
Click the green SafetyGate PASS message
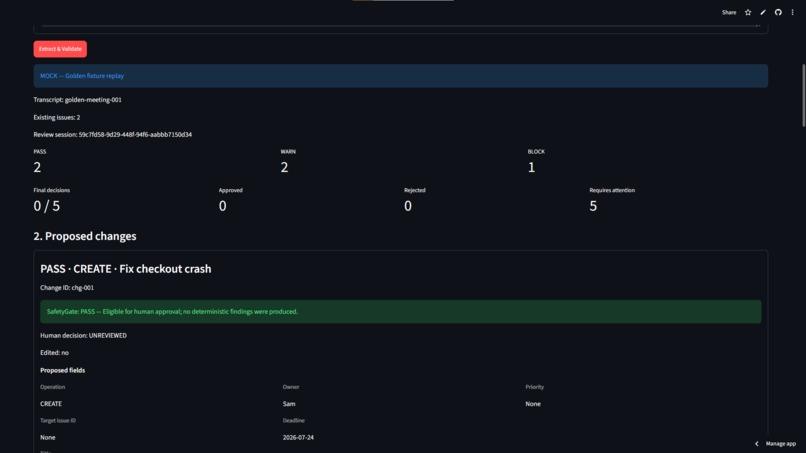tap(400, 312)
